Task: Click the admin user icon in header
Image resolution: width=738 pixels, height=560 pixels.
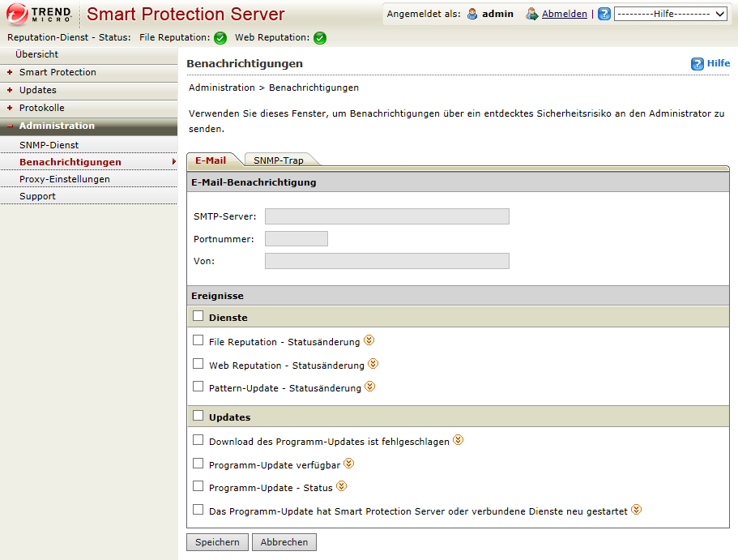Action: (472, 14)
